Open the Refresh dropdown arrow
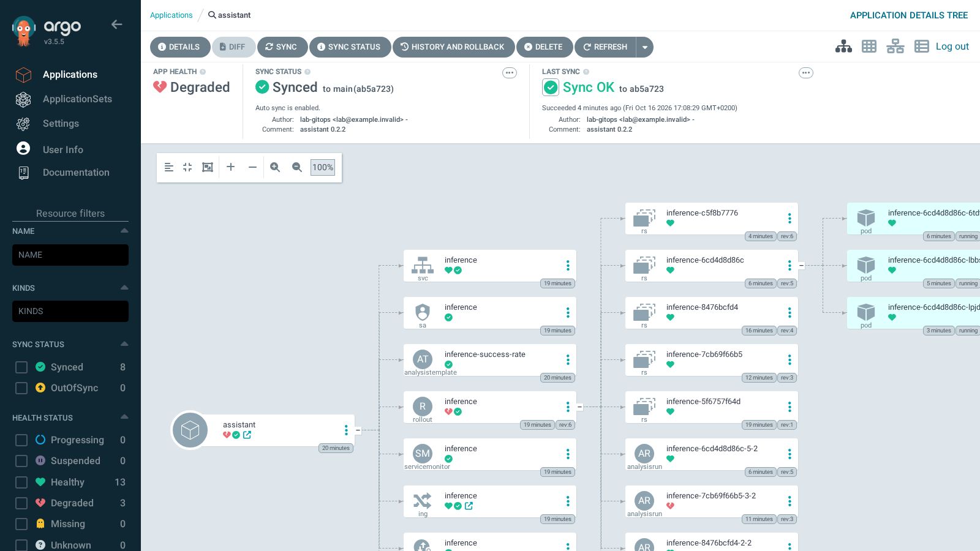Image resolution: width=980 pixels, height=551 pixels. click(644, 47)
